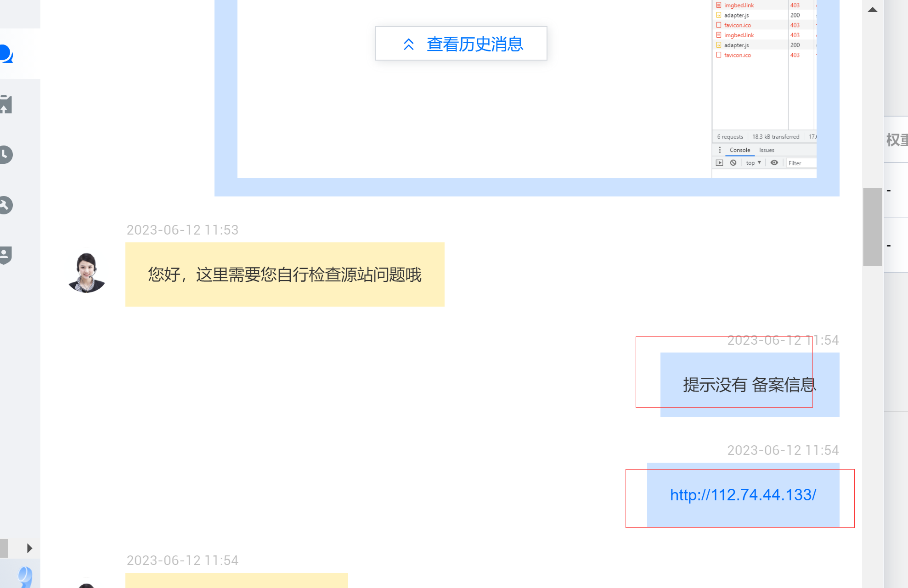The width and height of the screenshot is (908, 588).
Task: Toggle the console sidebar panel icon
Action: click(719, 163)
